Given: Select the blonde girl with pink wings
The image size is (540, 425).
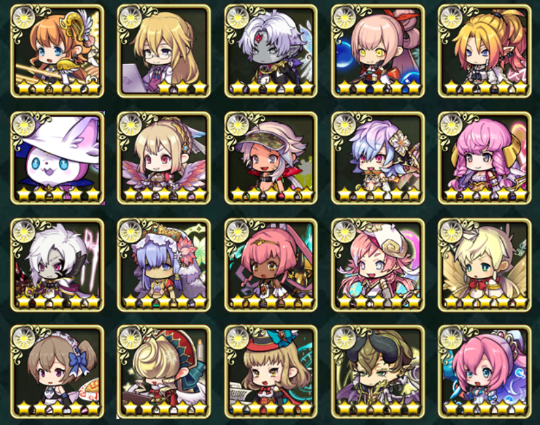Looking at the screenshot, I should 164,158.
